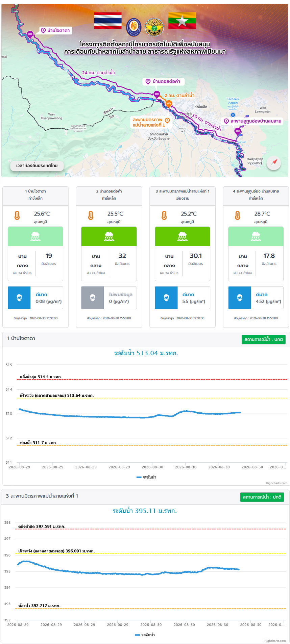Viewport: 290px width, 644px height.
Task: Open the Highcharts.com link under บ้านโจตาดา chart
Action: pos(276,483)
